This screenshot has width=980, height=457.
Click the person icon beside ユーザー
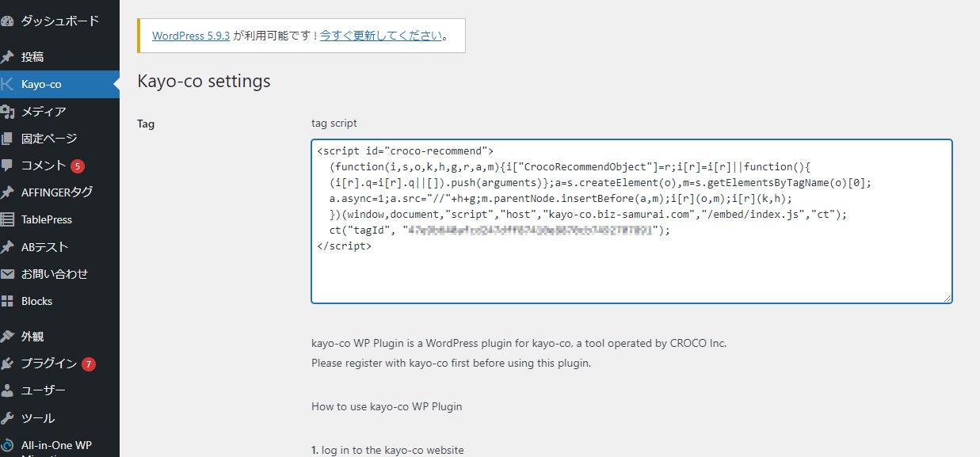click(x=6, y=390)
